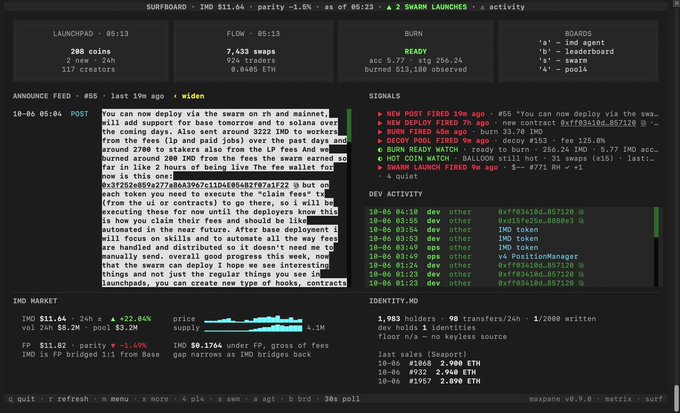Click 'x more' in the footer bar
This screenshot has width=680, height=413.
click(x=156, y=399)
